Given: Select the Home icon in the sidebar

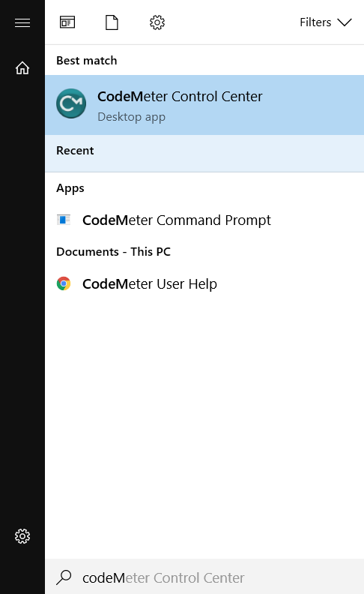Looking at the screenshot, I should pyautogui.click(x=22, y=67).
